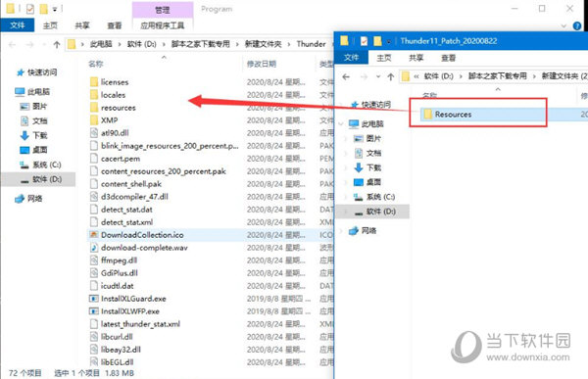Go up one level in Patch window
This screenshot has width=588, height=379.
point(391,76)
